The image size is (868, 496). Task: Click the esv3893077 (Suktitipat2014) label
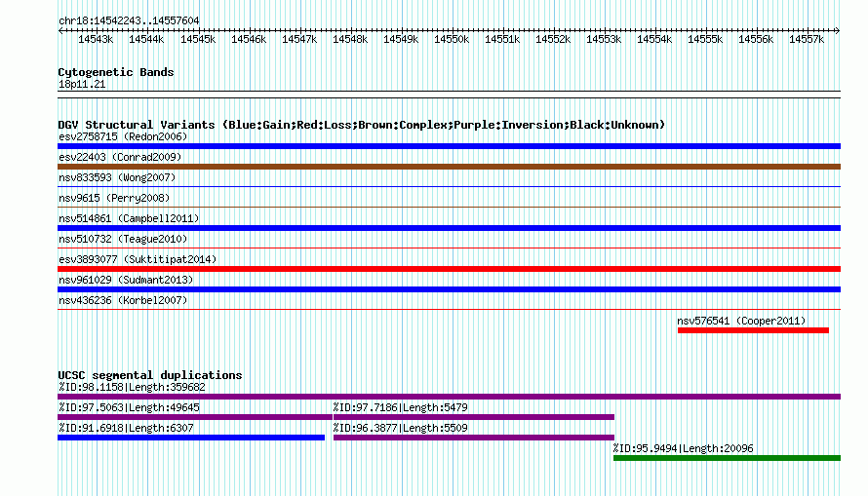138,259
